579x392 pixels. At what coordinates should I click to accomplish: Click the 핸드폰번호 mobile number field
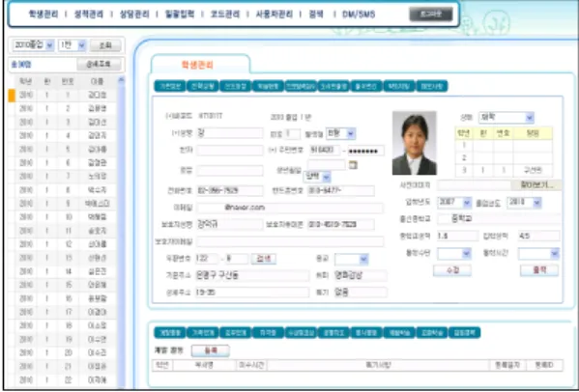point(341,190)
